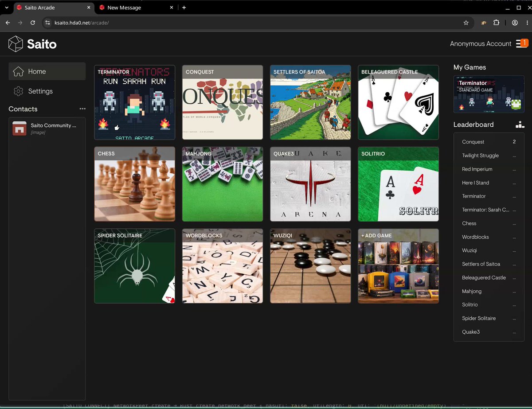The width and height of the screenshot is (532, 409).
Task: Click the Settings gear icon in sidebar
Action: click(18, 91)
